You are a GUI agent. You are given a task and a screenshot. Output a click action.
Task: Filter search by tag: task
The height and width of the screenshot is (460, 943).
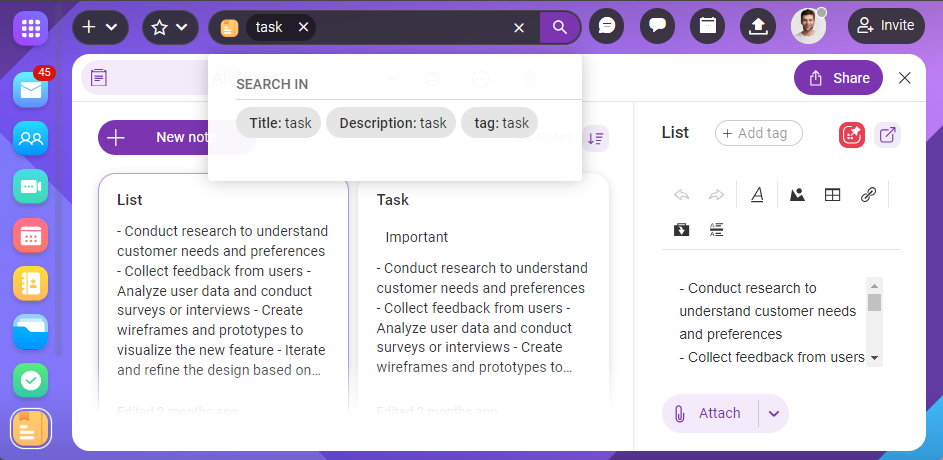click(x=500, y=123)
